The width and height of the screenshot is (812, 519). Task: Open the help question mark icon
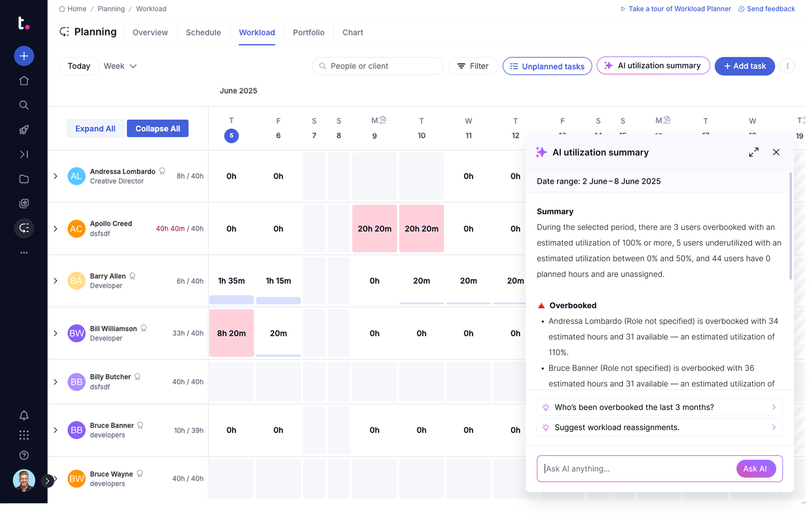(x=24, y=455)
